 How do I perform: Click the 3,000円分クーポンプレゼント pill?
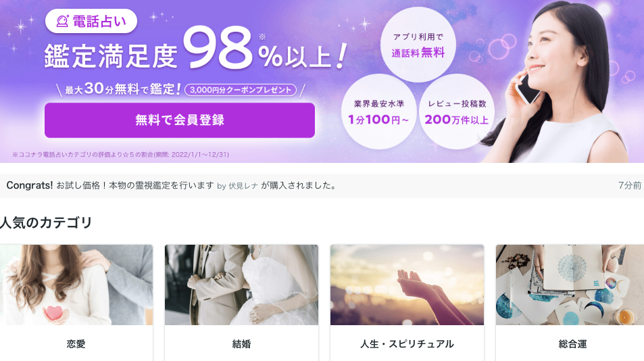(x=241, y=90)
